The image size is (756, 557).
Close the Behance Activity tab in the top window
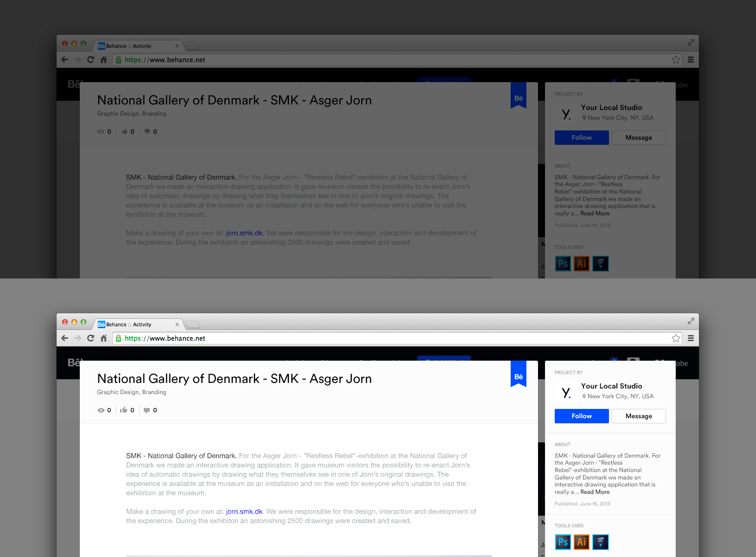click(177, 46)
